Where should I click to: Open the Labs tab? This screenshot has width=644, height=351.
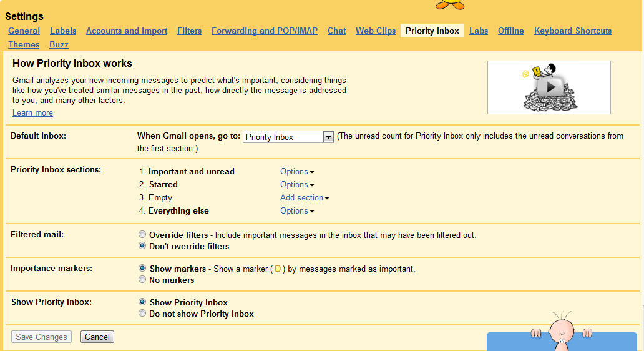pyautogui.click(x=479, y=31)
